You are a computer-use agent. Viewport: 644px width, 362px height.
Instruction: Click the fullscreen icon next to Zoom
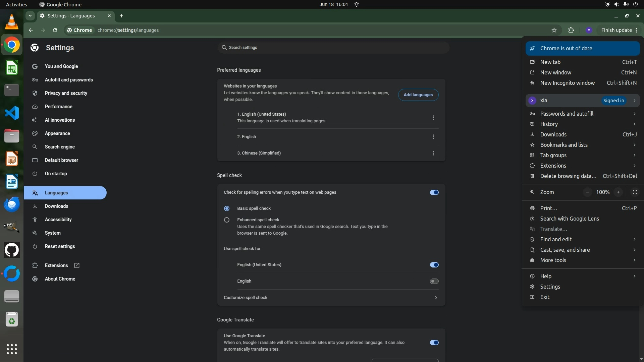pyautogui.click(x=635, y=192)
